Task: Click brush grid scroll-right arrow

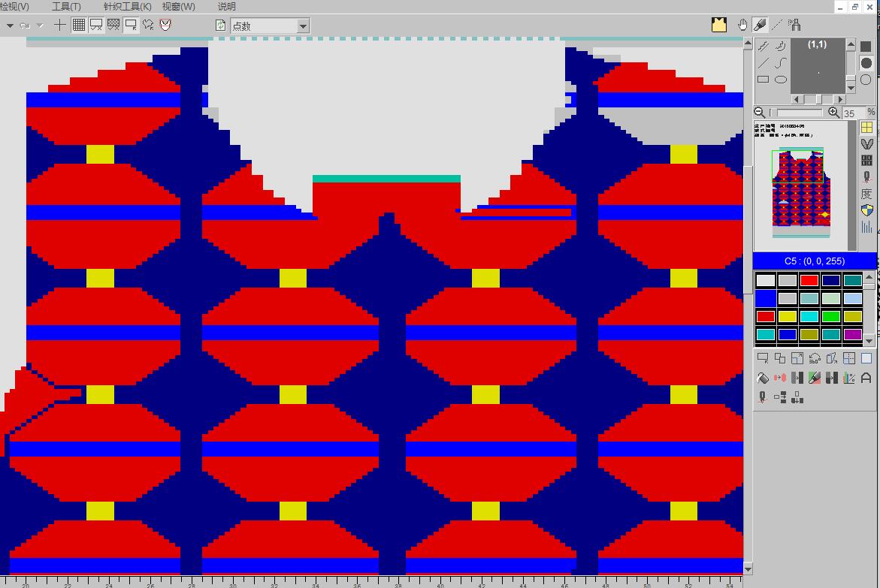Action: pos(840,99)
